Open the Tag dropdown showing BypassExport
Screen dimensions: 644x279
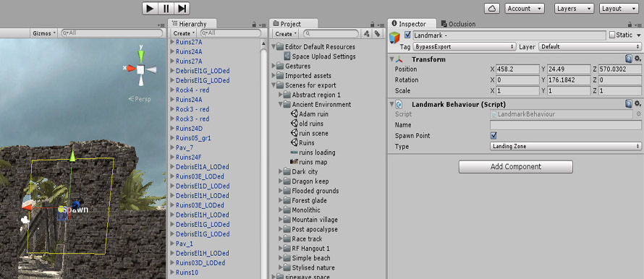pyautogui.click(x=464, y=47)
